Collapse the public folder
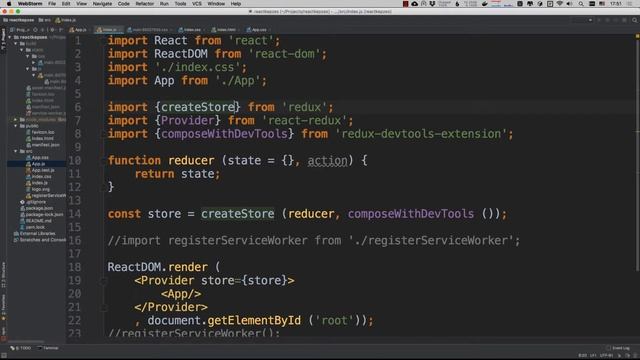Viewport: 640px width, 360px height. (16, 126)
